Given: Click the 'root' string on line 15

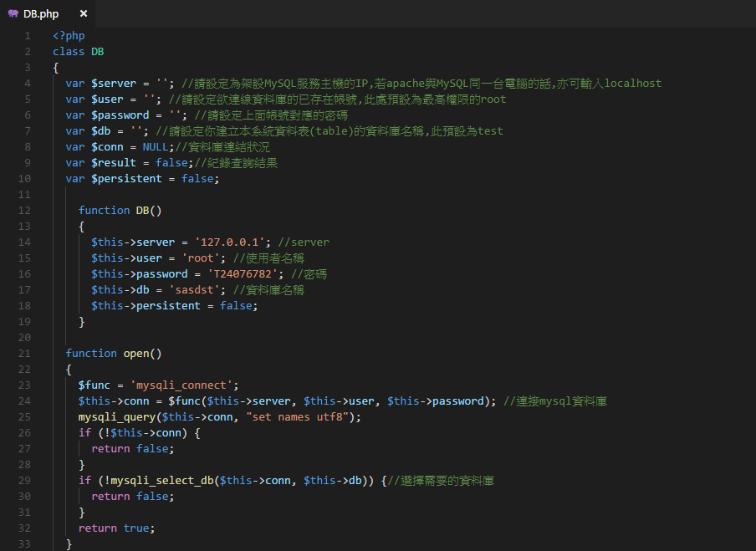Looking at the screenshot, I should pos(201,258).
